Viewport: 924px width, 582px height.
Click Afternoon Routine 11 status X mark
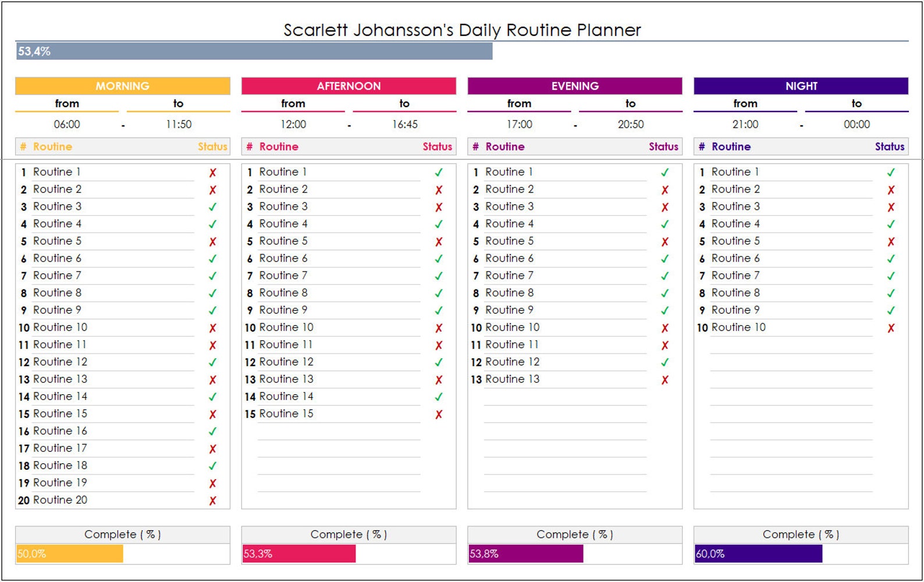tap(439, 345)
